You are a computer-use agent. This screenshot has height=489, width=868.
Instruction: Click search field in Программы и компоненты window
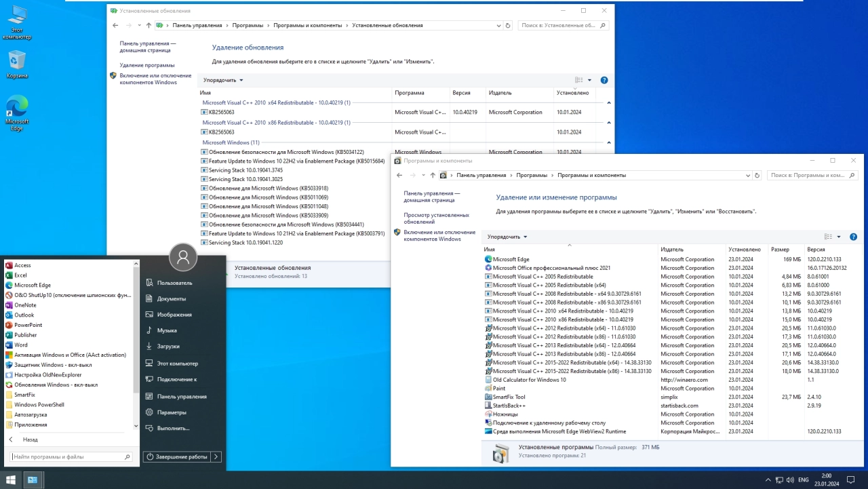tap(812, 175)
